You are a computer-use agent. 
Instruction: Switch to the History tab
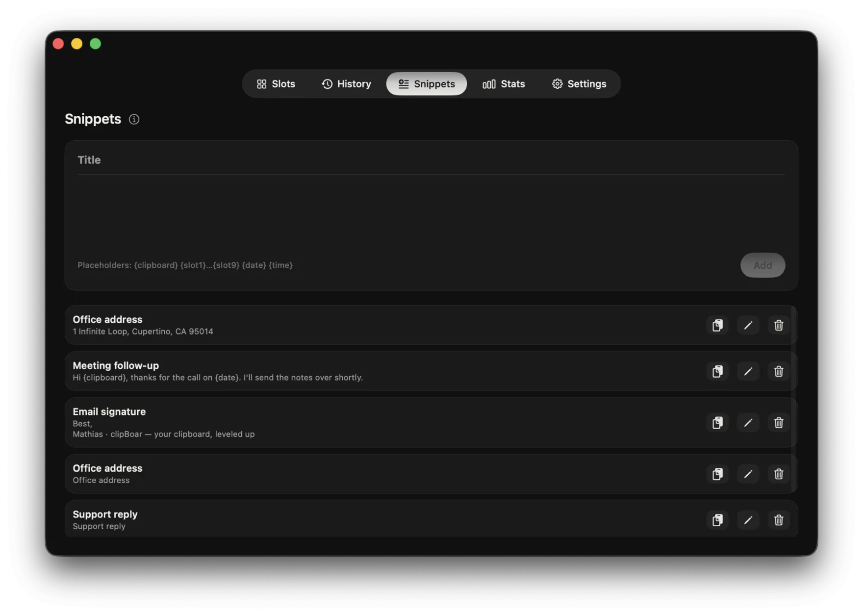click(346, 84)
